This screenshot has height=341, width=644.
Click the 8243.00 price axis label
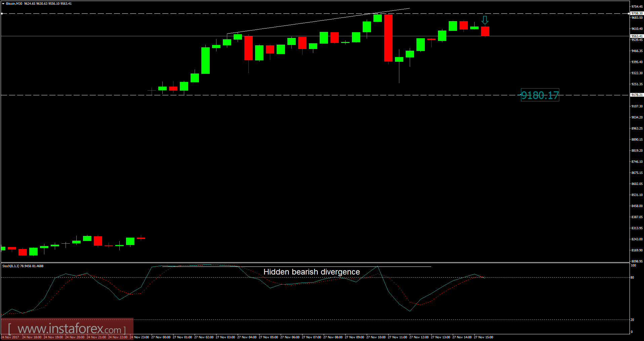(x=637, y=239)
